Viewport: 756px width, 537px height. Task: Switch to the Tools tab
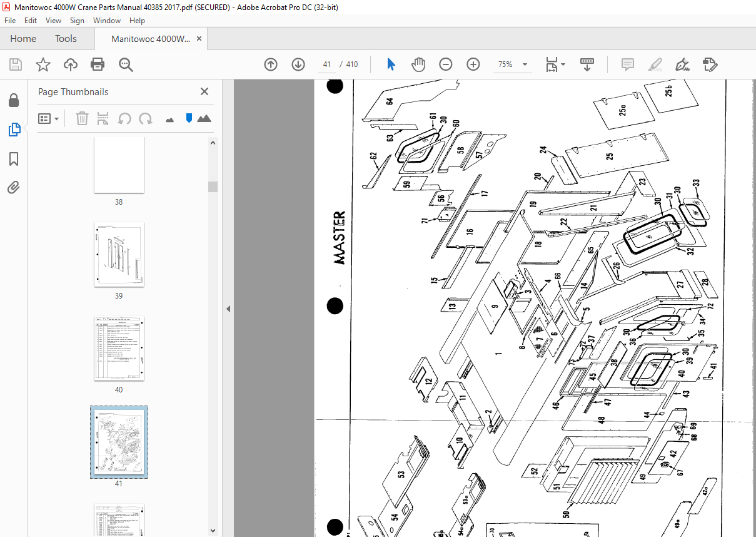[66, 39]
